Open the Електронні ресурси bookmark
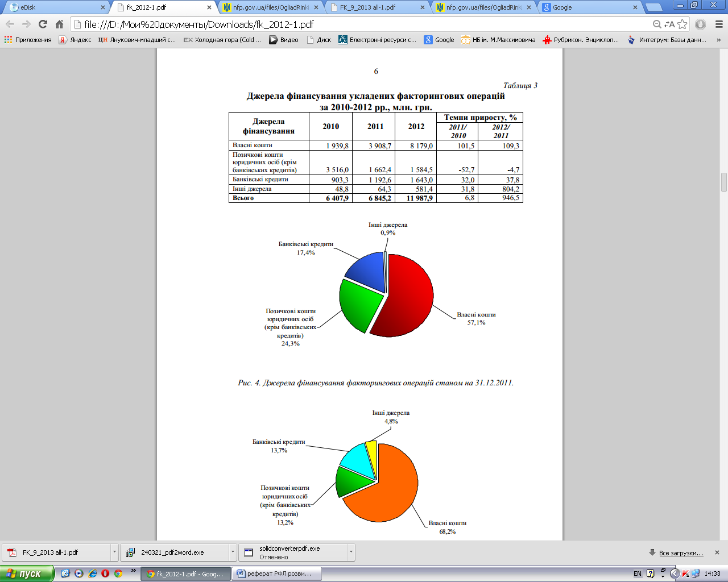The height and width of the screenshot is (582, 728). point(378,40)
